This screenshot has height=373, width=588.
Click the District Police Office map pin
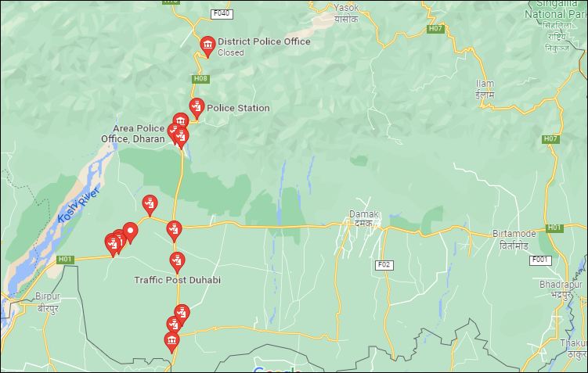[207, 47]
